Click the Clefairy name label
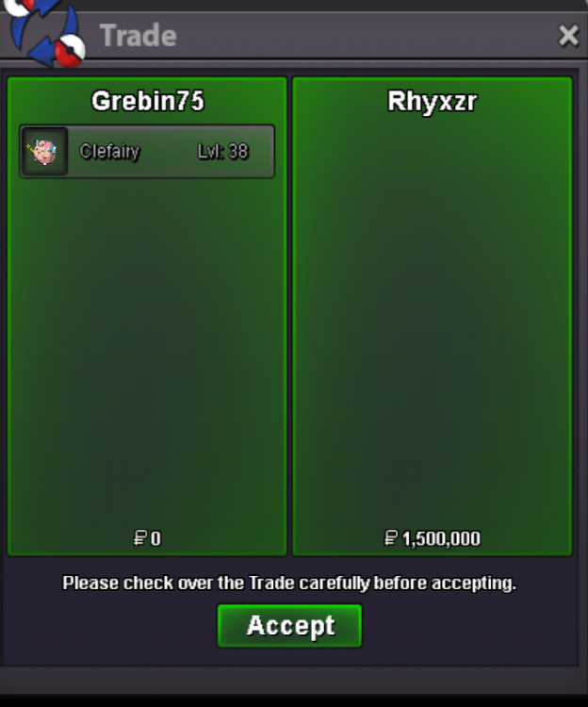The height and width of the screenshot is (707, 588). pyautogui.click(x=109, y=152)
